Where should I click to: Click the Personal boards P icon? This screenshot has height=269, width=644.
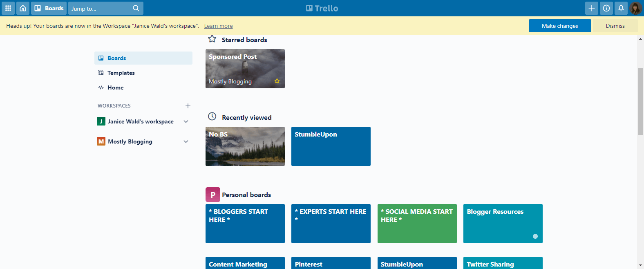tap(213, 195)
